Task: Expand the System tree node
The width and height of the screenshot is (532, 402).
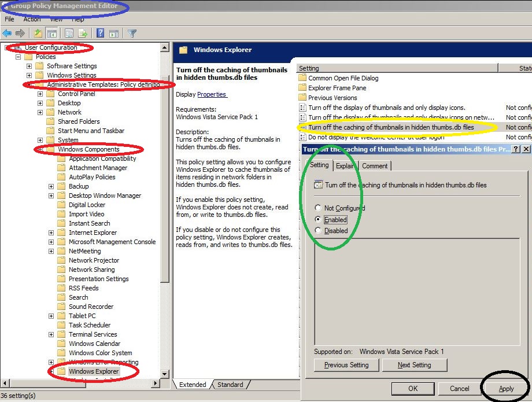Action: pos(40,140)
